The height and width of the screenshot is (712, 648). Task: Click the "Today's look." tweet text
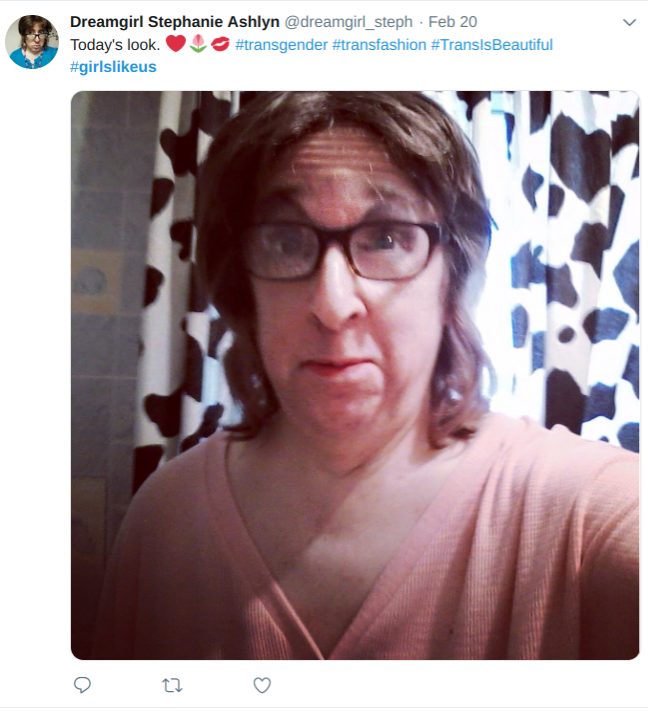coord(115,44)
